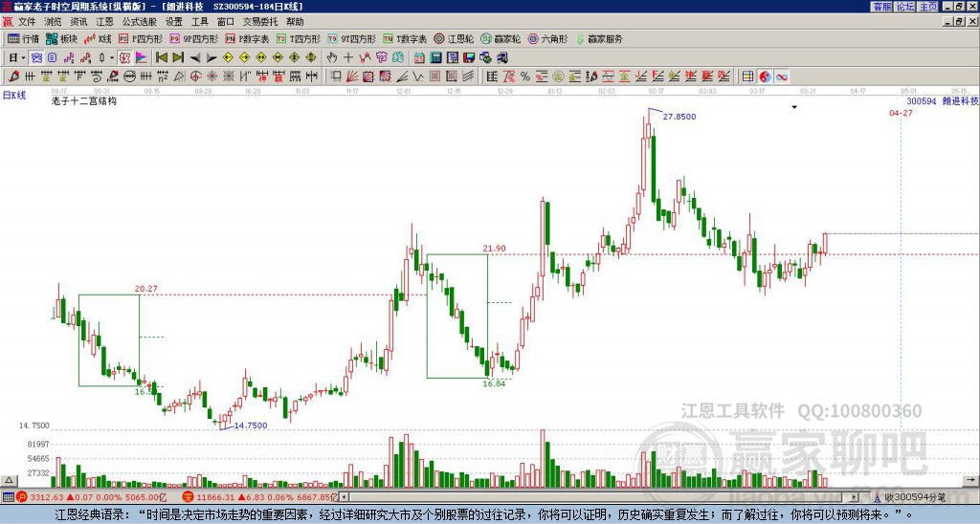The height and width of the screenshot is (524, 980).
Task: Select the hand pan tool
Action: click(332, 57)
